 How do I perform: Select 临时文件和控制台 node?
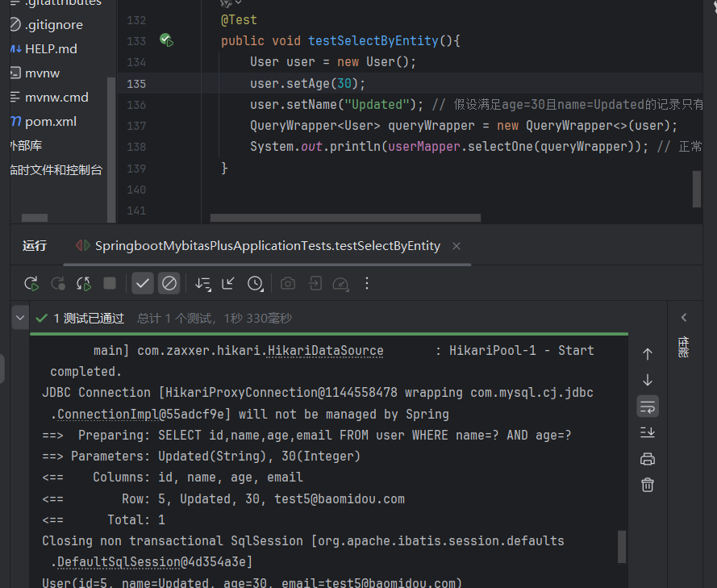click(56, 170)
